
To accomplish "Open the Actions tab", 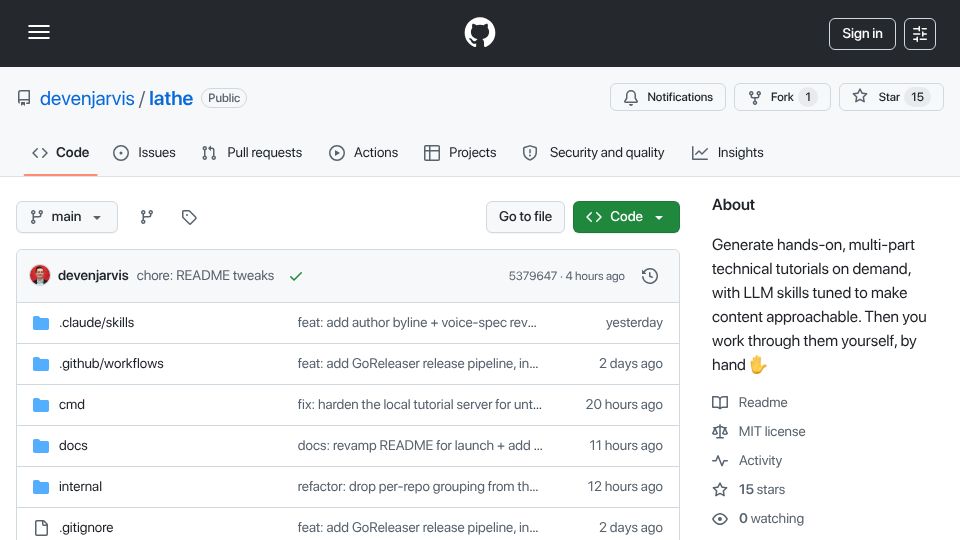I will (364, 153).
